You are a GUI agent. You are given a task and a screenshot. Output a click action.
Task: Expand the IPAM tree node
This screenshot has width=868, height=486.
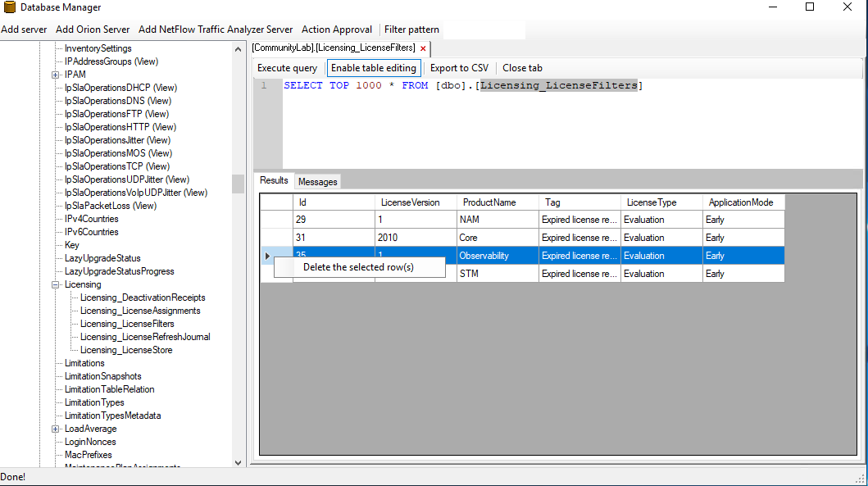click(x=56, y=75)
